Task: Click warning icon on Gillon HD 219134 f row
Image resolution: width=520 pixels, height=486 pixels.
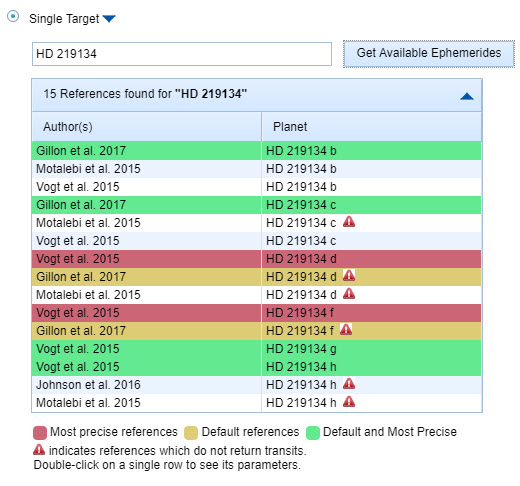Action: click(346, 329)
